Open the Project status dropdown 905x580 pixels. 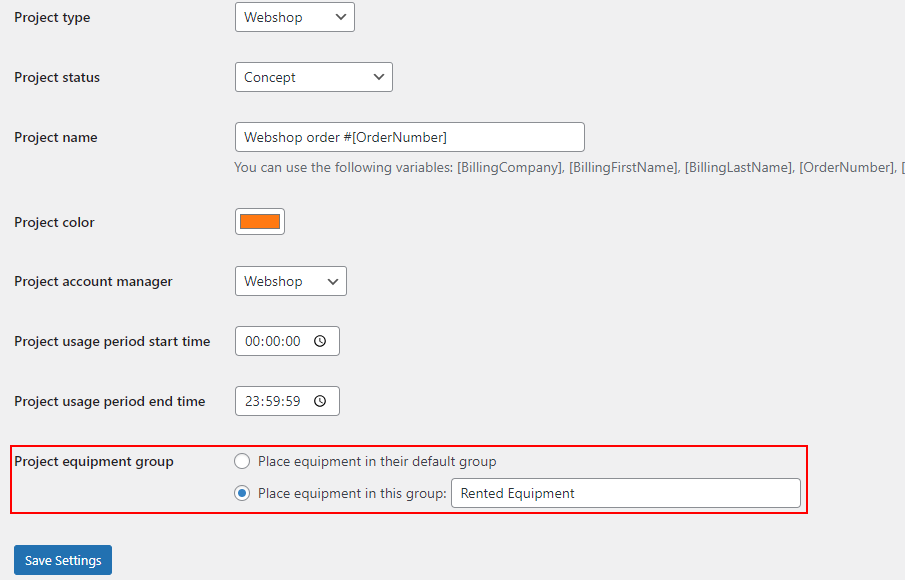(x=313, y=77)
